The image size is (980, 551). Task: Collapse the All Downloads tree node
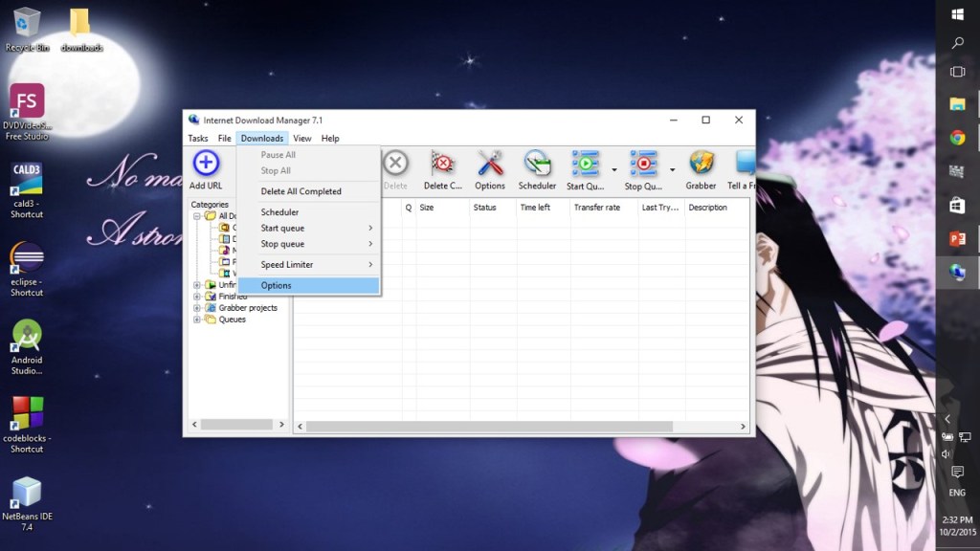pos(197,216)
